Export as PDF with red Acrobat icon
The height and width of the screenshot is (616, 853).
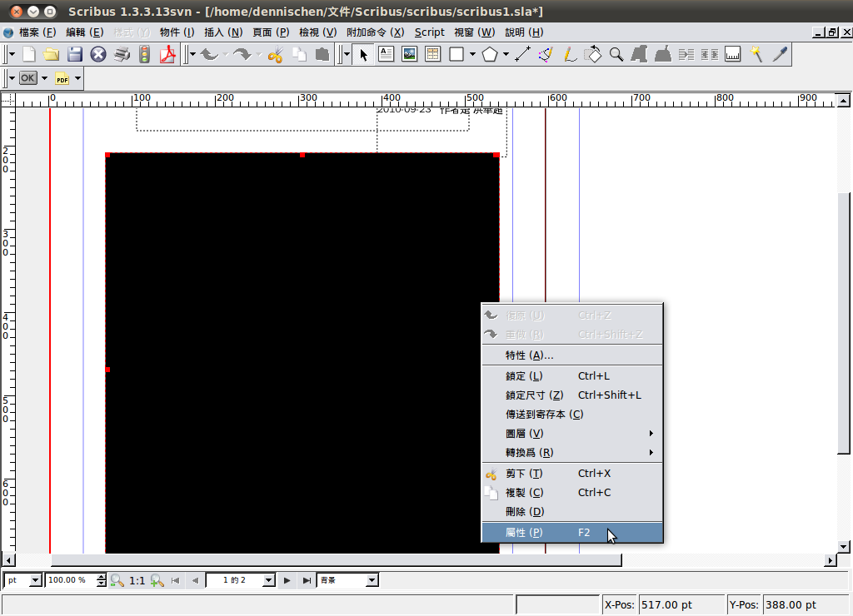click(167, 54)
